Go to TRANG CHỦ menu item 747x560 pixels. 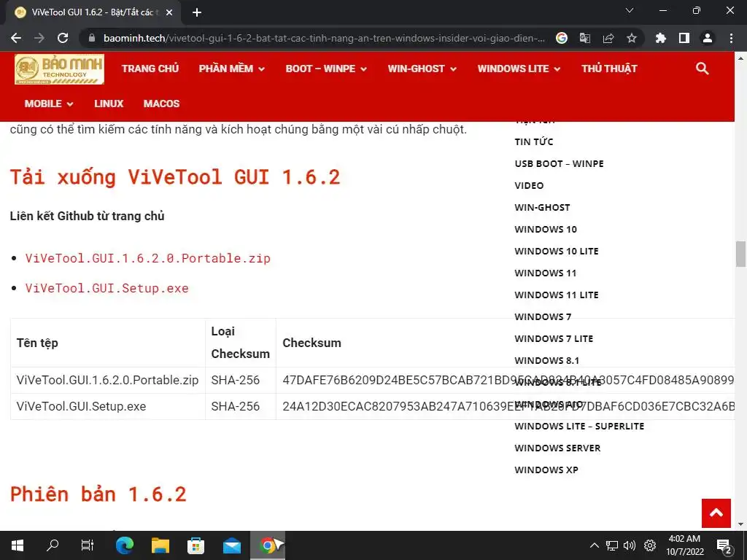[150, 69]
